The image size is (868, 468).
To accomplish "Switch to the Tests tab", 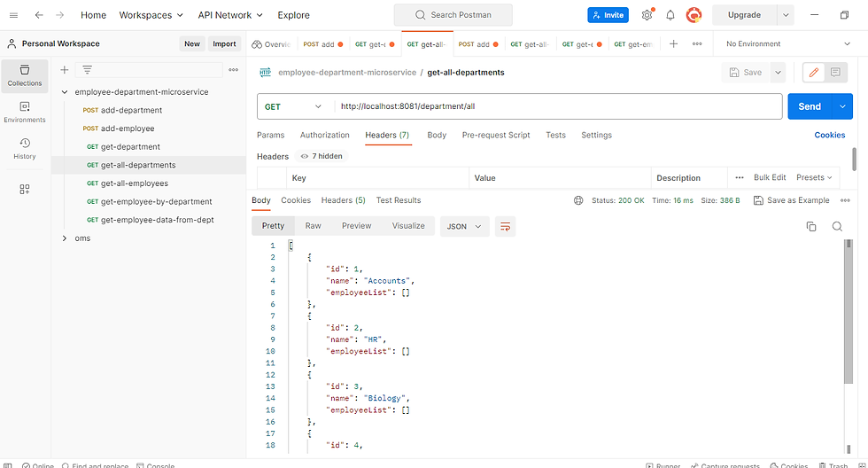I will pos(556,135).
